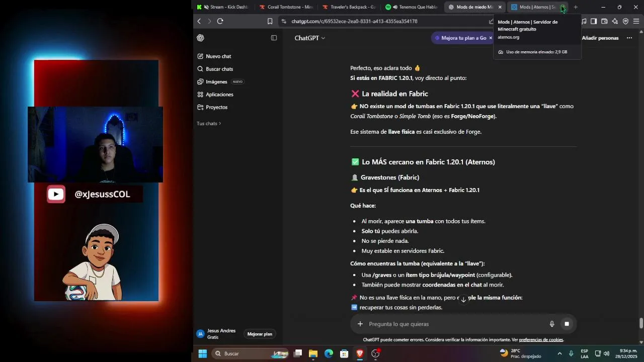The image size is (644, 362).
Task: Open the Brave VPN icon
Action: 625,21
